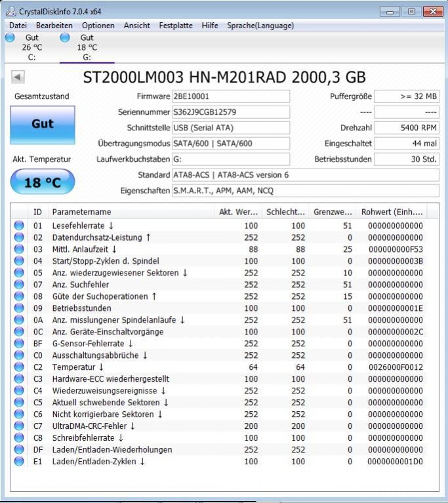448x503 pixels.
Task: Click status orb for Start/Stopp-Zyklen d. Spindel
Action: click(x=19, y=261)
